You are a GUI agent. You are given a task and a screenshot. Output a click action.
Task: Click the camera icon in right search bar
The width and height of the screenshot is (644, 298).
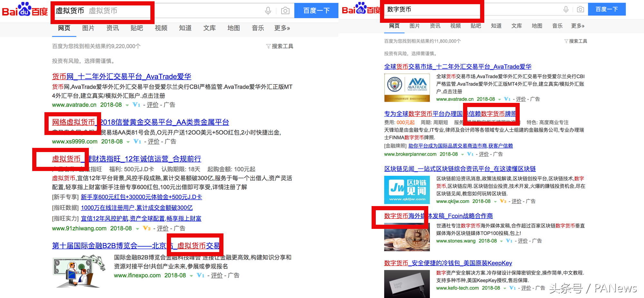(580, 9)
